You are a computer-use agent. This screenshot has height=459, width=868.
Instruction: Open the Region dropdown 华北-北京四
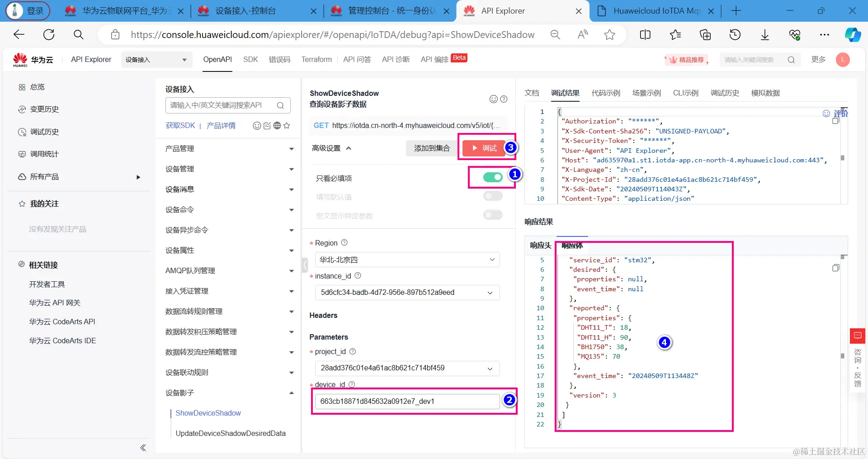tap(407, 260)
